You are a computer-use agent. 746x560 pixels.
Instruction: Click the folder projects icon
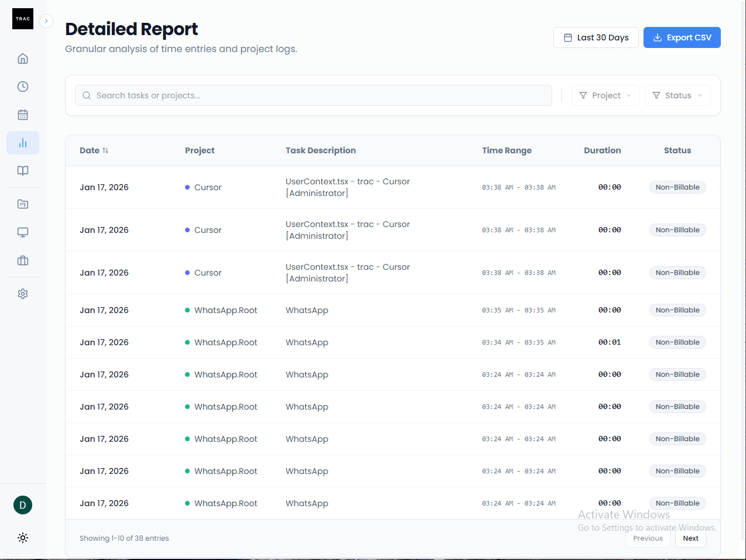pyautogui.click(x=23, y=204)
